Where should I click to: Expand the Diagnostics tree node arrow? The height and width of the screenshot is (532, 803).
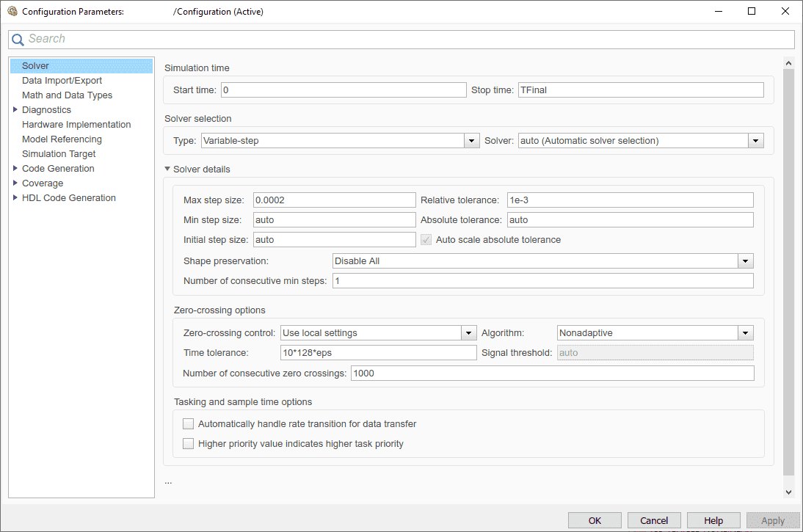click(15, 109)
